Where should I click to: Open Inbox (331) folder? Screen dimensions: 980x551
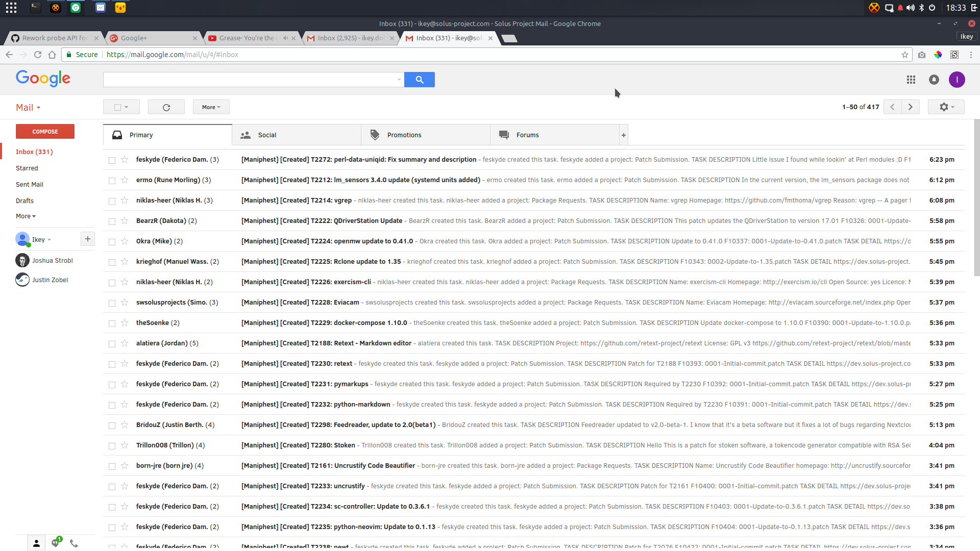34,152
